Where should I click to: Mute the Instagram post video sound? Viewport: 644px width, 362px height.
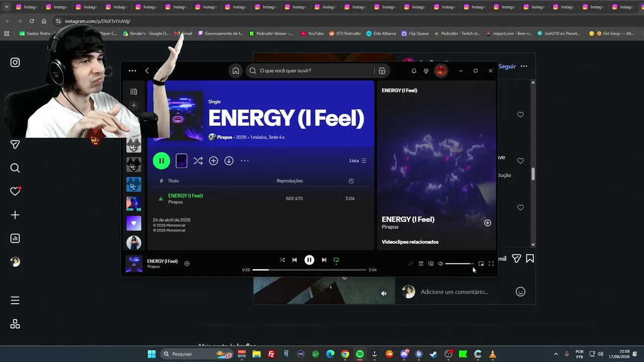click(384, 294)
